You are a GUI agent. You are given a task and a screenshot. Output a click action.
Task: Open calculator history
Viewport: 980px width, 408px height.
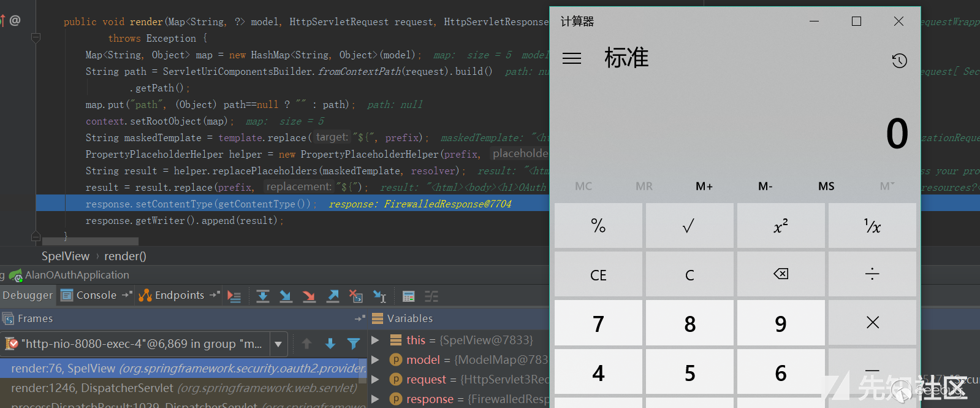tap(899, 60)
